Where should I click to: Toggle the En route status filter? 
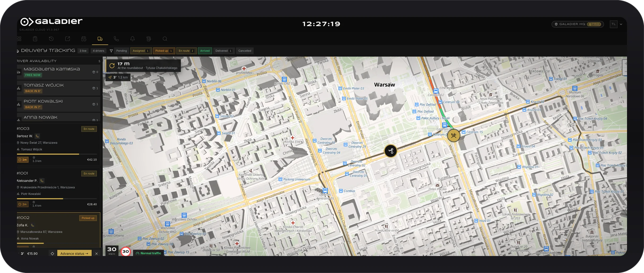(186, 51)
